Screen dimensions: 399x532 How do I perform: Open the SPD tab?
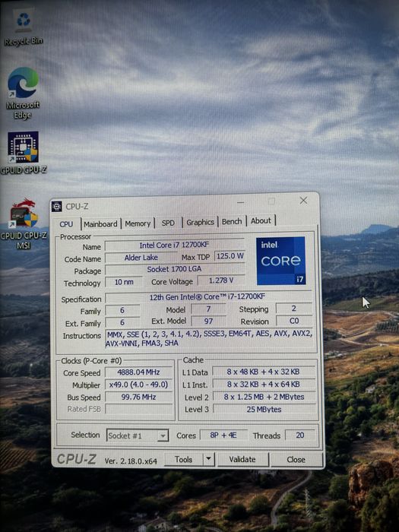point(168,223)
